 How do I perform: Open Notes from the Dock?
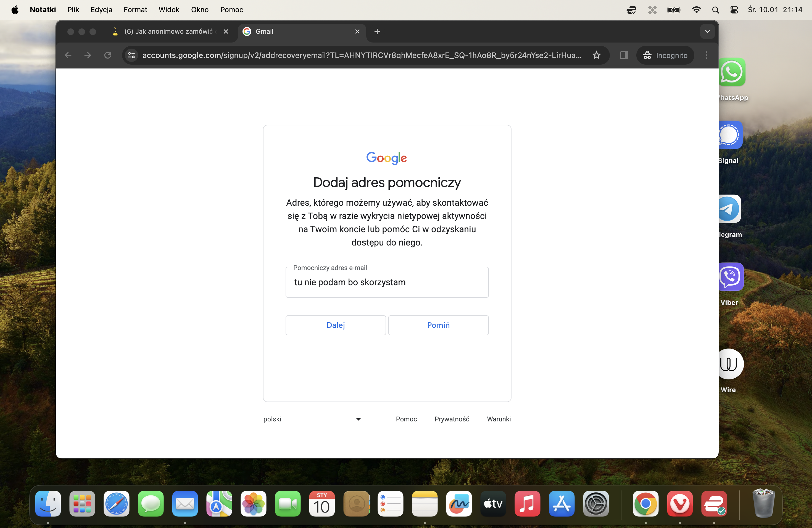[x=425, y=503]
